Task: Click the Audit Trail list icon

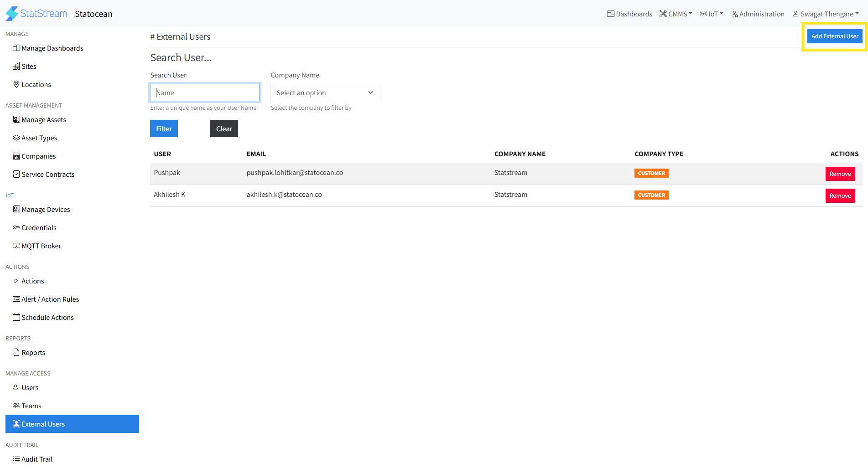Action: tap(16, 459)
